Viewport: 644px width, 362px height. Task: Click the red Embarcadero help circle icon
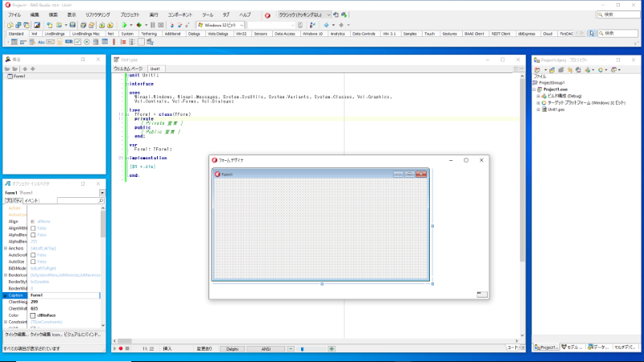(267, 15)
